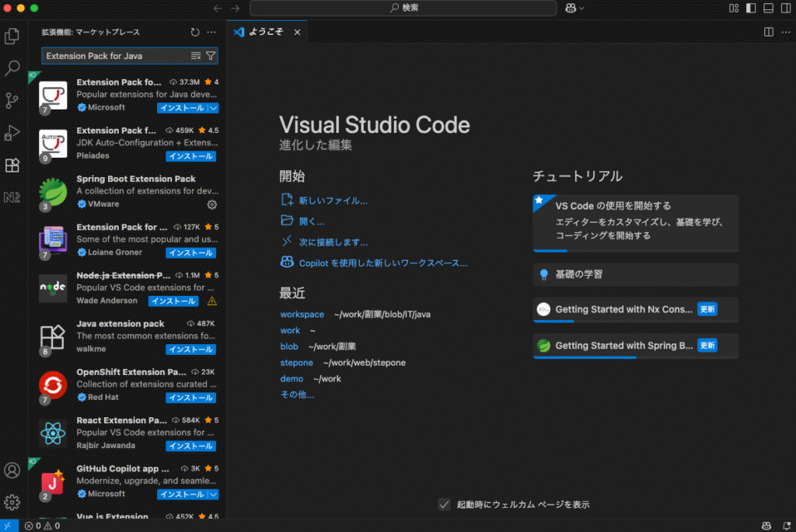Clear the extensions search results
Image resolution: width=796 pixels, height=532 pixels.
click(x=195, y=56)
